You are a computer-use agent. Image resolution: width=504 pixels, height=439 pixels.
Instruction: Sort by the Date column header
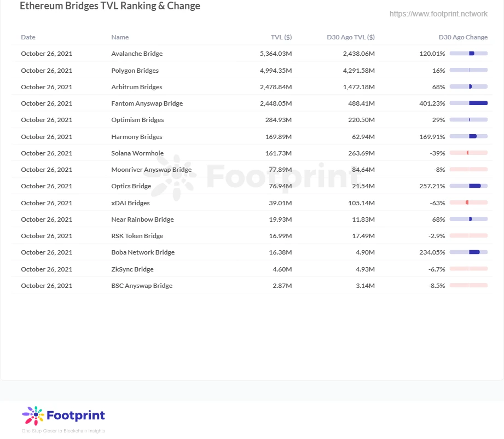click(x=28, y=37)
